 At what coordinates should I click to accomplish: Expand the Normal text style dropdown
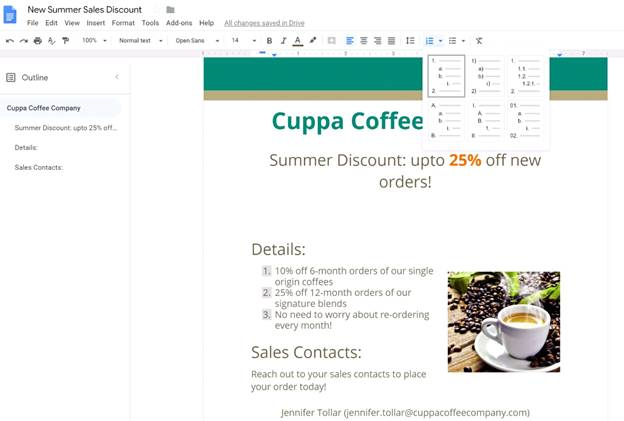coord(138,41)
